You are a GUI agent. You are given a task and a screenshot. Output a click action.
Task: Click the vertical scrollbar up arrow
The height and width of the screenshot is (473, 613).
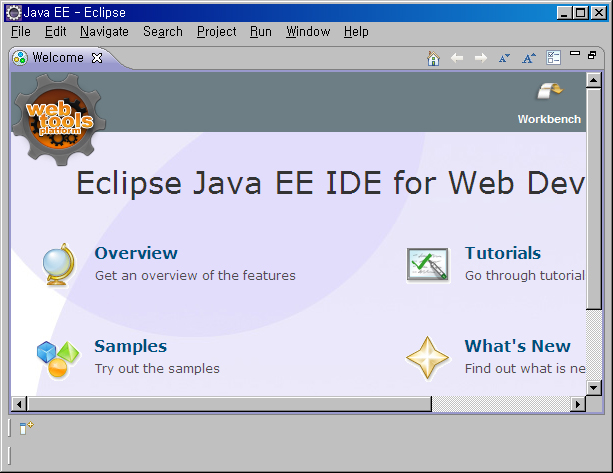(x=593, y=80)
